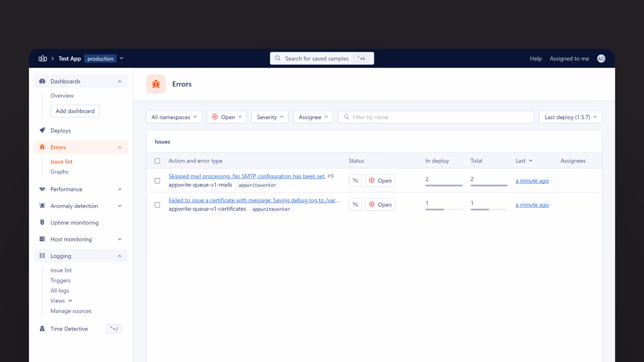This screenshot has width=644, height=362.
Task: Sort by the Last column header
Action: 524,161
